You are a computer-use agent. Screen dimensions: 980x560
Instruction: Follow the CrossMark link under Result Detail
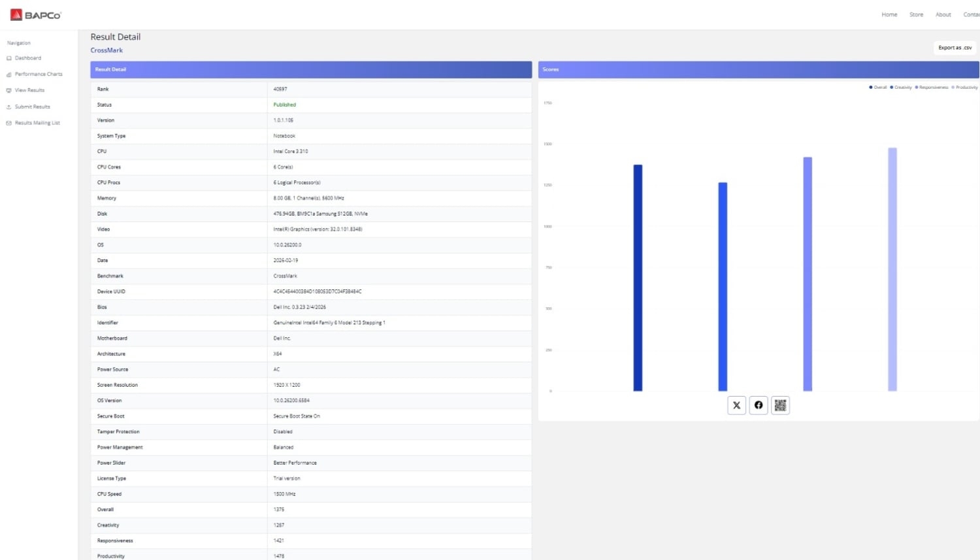(106, 50)
